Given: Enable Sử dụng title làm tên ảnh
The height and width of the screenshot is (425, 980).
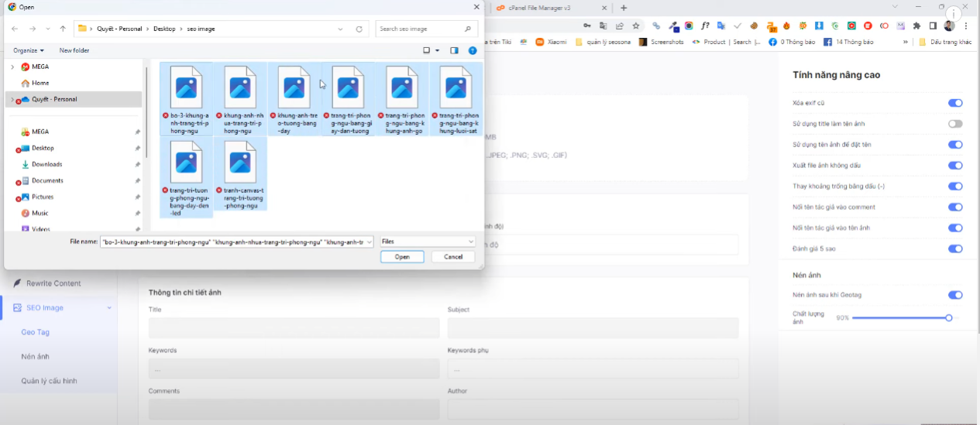Looking at the screenshot, I should click(x=955, y=124).
